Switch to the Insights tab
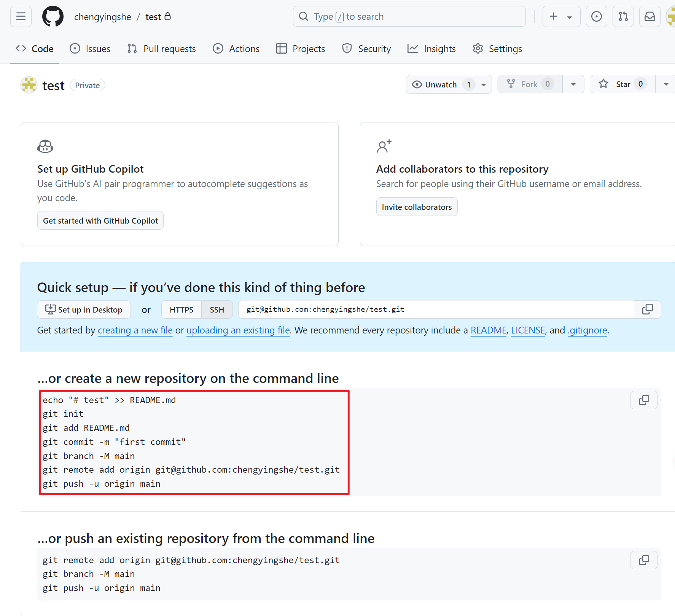This screenshot has height=616, width=675. 431,49
